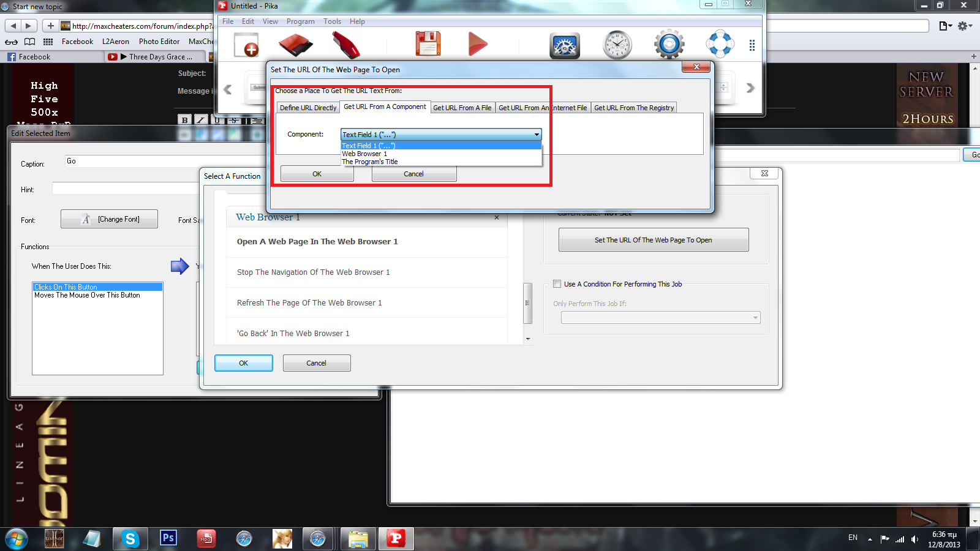This screenshot has width=980, height=551.
Task: Click the lifebuoy help icon
Action: [x=719, y=44]
